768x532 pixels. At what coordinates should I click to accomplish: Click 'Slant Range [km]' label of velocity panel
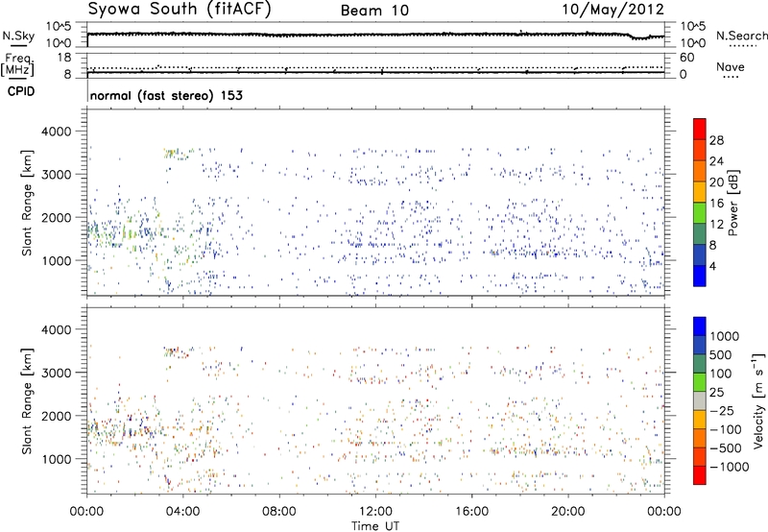coord(27,400)
